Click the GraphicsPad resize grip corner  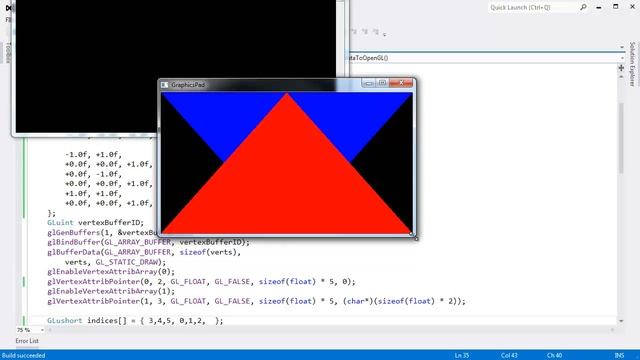click(414, 236)
